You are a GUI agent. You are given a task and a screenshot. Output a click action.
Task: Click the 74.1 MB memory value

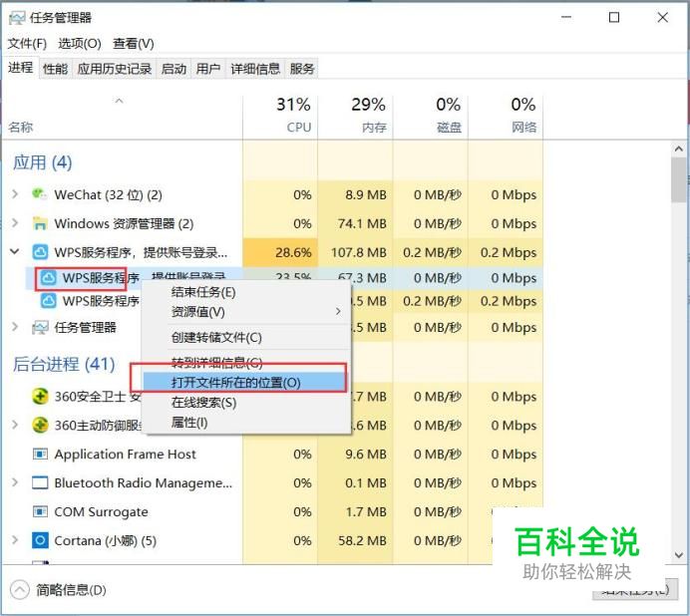tap(362, 223)
